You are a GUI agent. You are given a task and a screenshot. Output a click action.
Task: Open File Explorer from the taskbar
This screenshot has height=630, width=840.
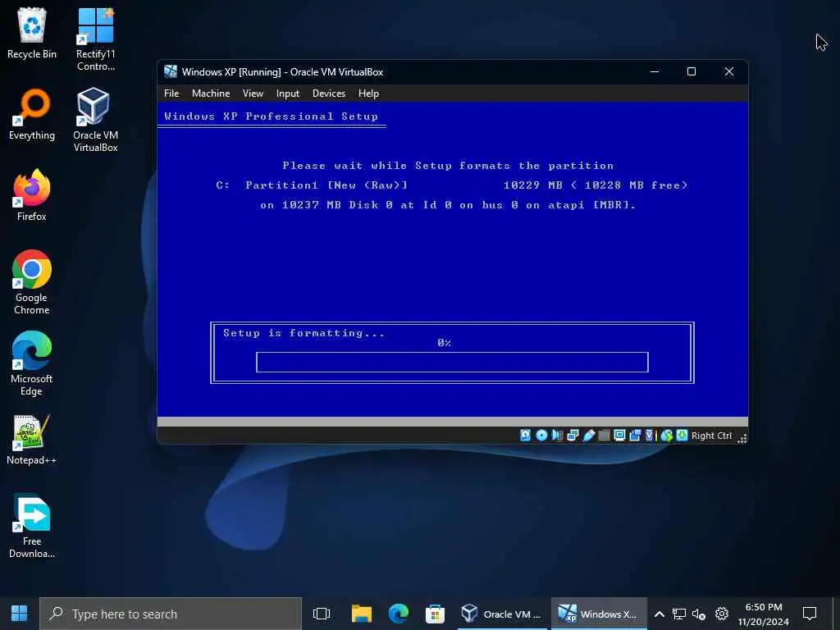click(362, 614)
